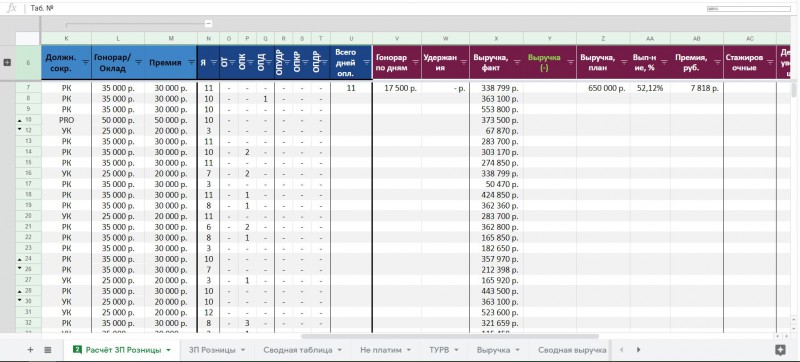Select the 67 870 р. revenue cell

tap(496, 131)
